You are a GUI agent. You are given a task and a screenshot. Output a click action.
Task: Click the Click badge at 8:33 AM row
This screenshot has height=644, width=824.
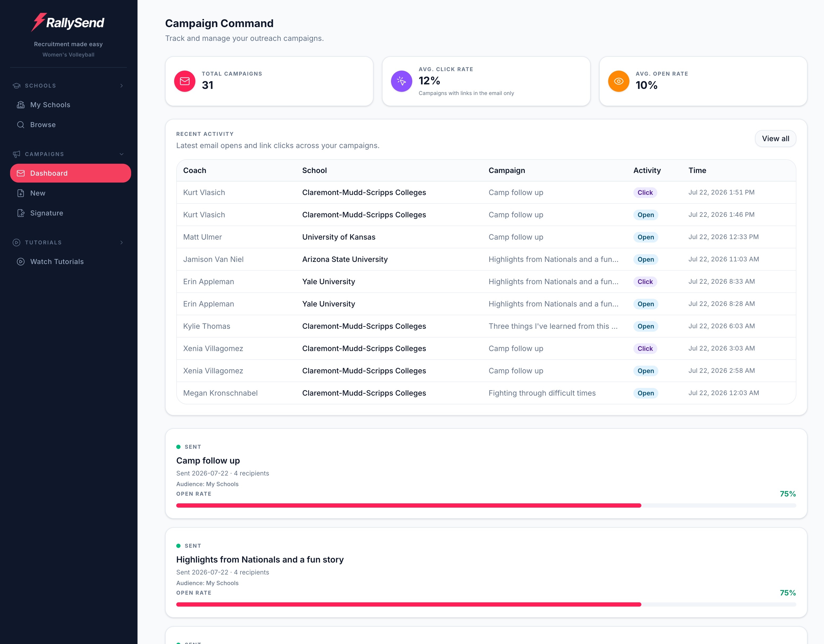(x=645, y=282)
